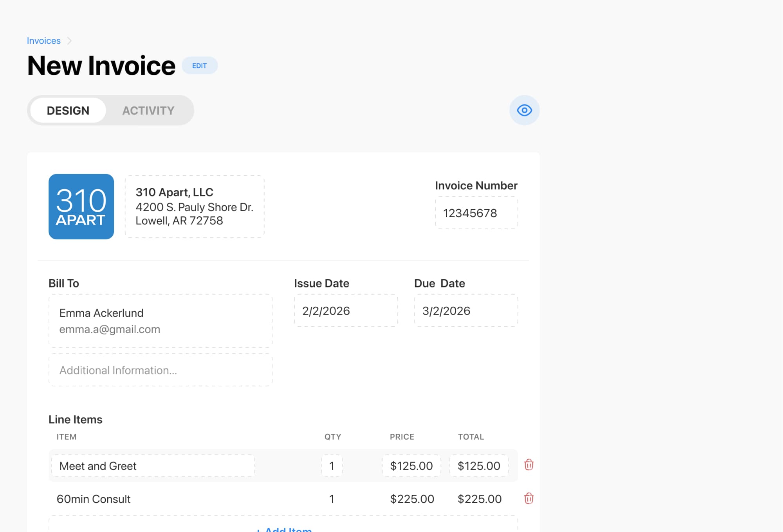783x532 pixels.
Task: Open the invoice preview eye icon
Action: [524, 110]
